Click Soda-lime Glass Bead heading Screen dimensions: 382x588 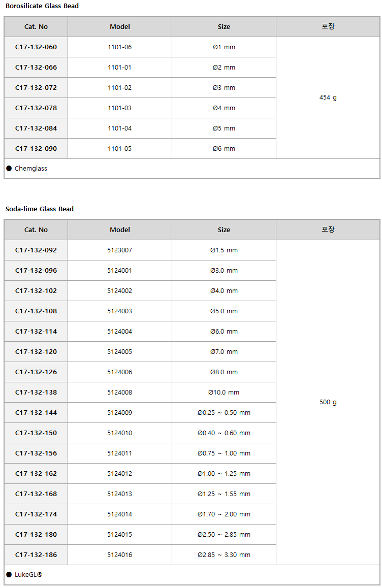coord(40,209)
